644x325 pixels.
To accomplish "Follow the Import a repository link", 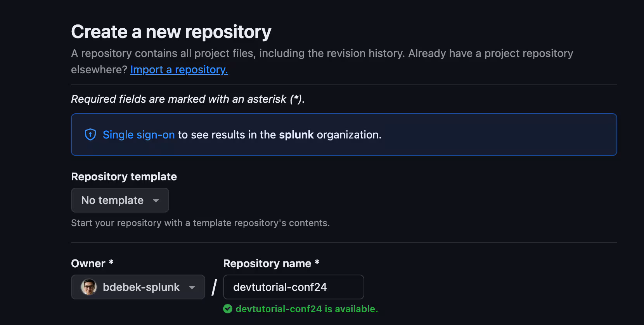I will [179, 69].
